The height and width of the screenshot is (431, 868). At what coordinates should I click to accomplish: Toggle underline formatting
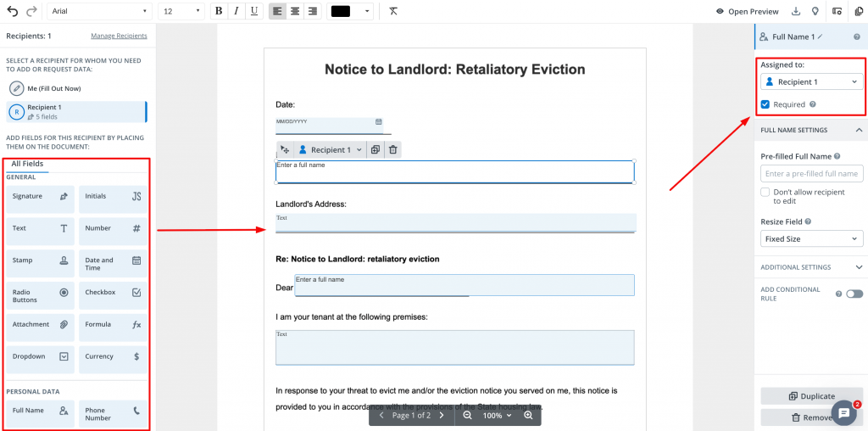pos(254,11)
